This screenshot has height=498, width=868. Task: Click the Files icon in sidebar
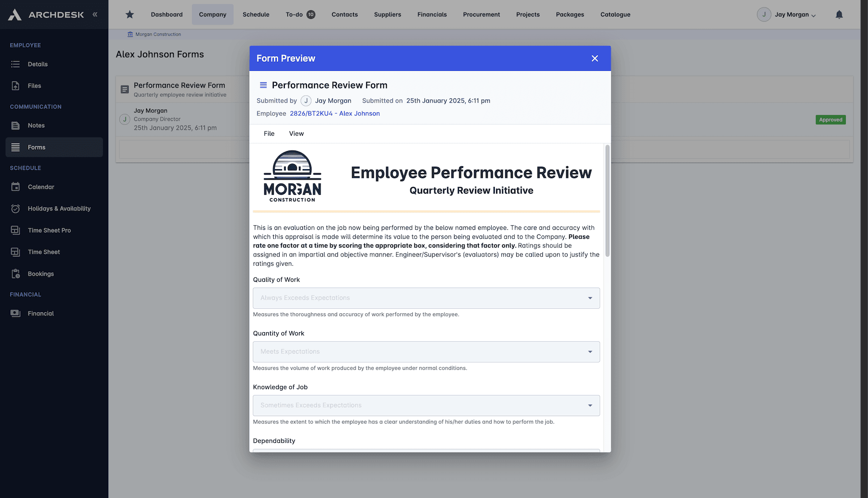(x=16, y=86)
